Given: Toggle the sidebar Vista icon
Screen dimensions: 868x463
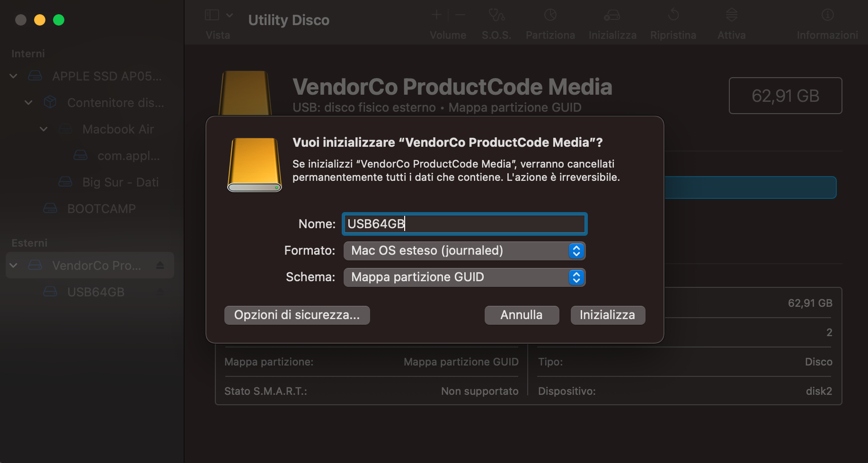Looking at the screenshot, I should (212, 15).
